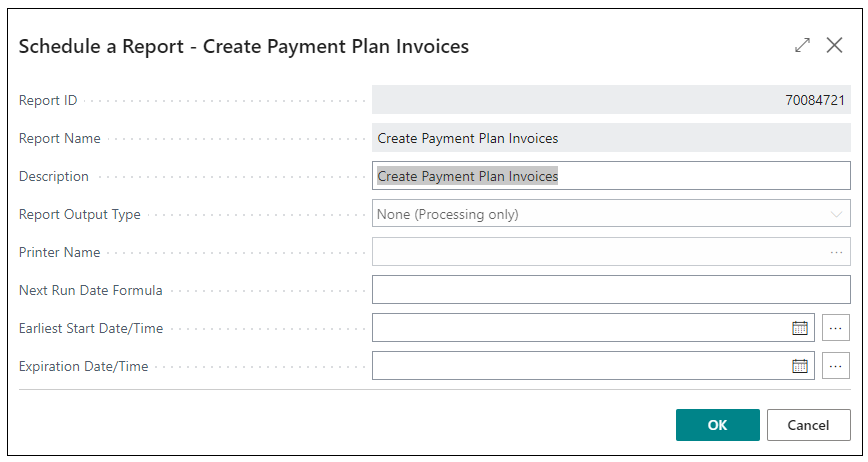Cancel the report scheduling

click(808, 425)
